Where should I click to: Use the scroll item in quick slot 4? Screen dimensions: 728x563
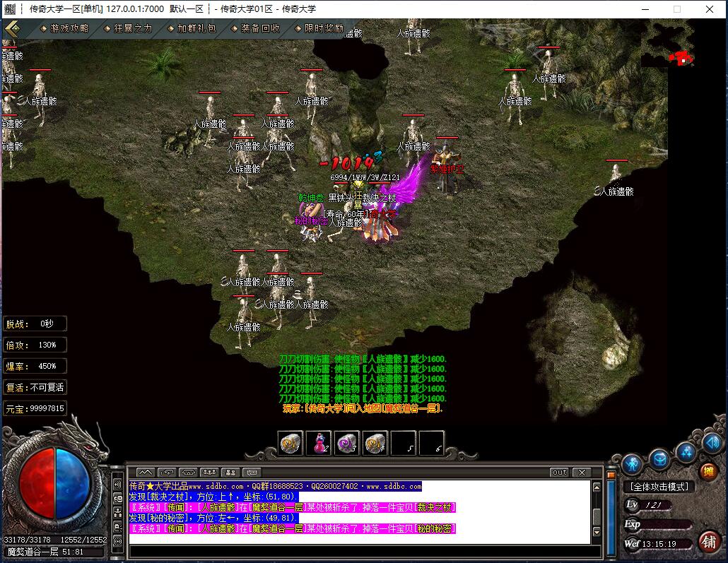point(375,443)
